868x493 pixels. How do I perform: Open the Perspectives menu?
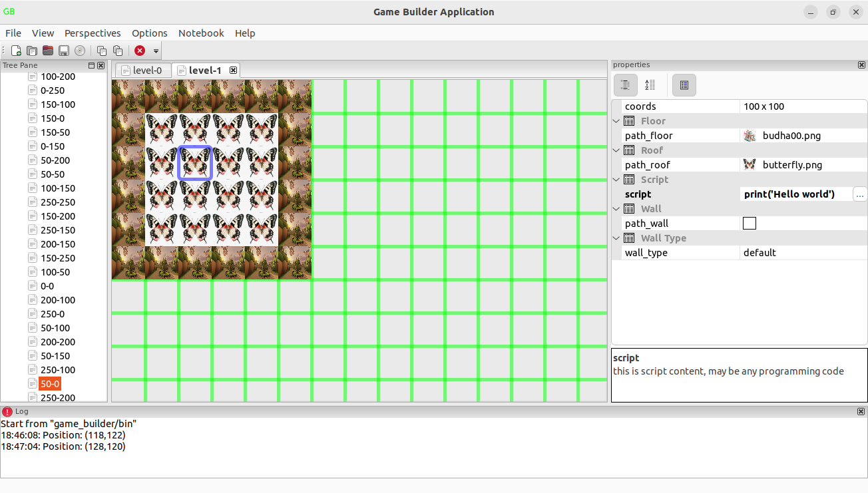click(93, 33)
